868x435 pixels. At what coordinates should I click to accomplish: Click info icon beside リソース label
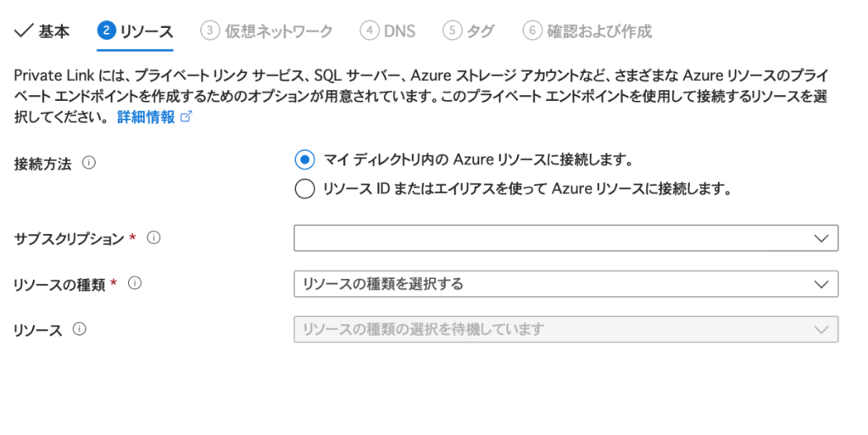(x=80, y=329)
